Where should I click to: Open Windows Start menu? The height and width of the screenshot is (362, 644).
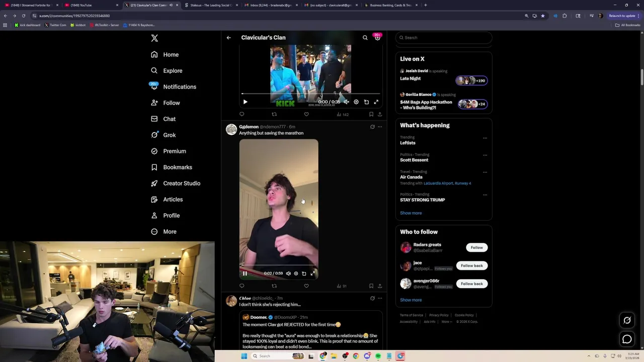[244, 356]
